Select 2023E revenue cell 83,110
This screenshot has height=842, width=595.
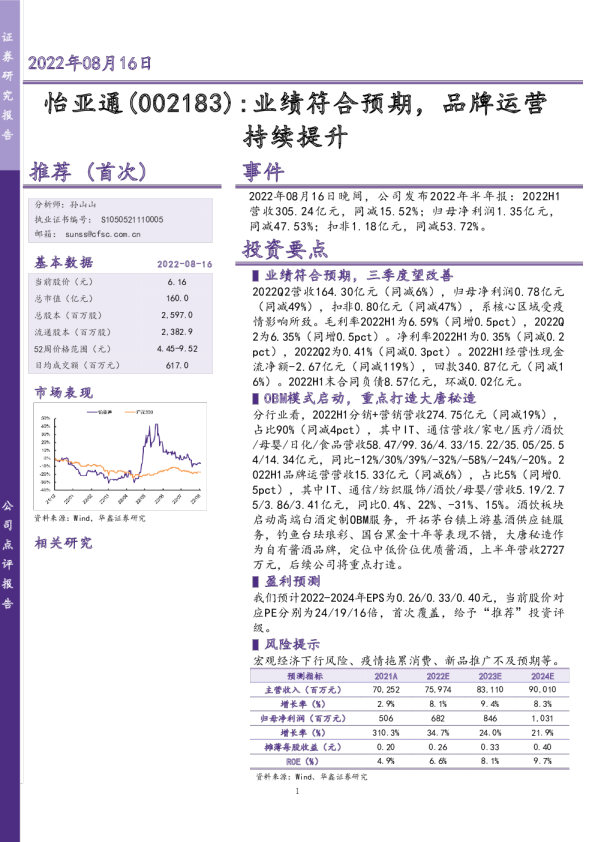tap(490, 689)
